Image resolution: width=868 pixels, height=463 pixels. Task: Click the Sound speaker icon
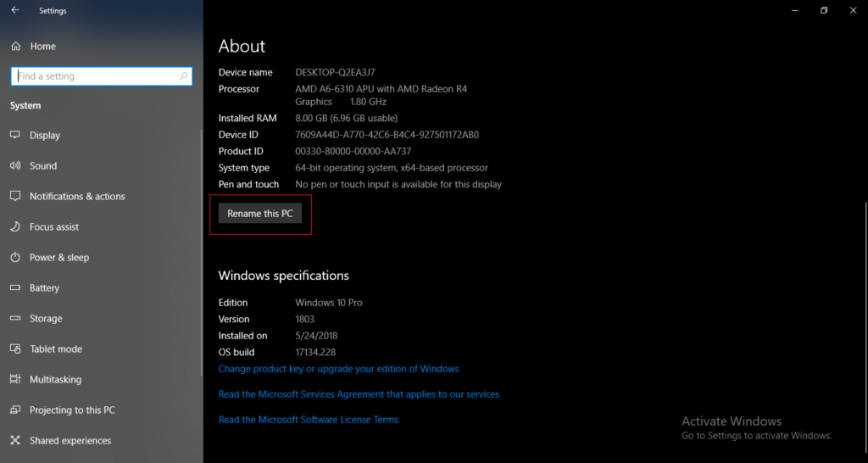pyautogui.click(x=15, y=165)
